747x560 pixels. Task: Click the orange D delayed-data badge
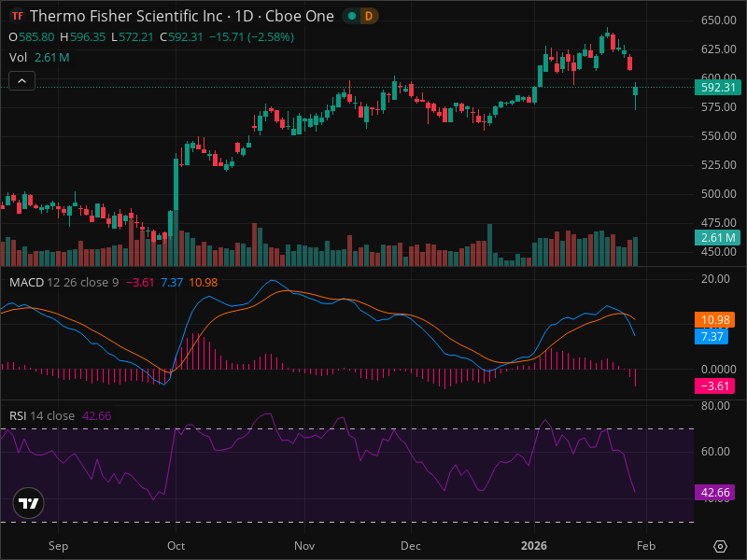[x=368, y=16]
